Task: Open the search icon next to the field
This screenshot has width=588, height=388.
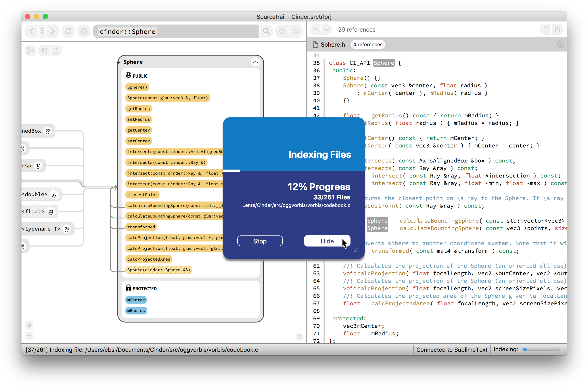Action: [266, 31]
